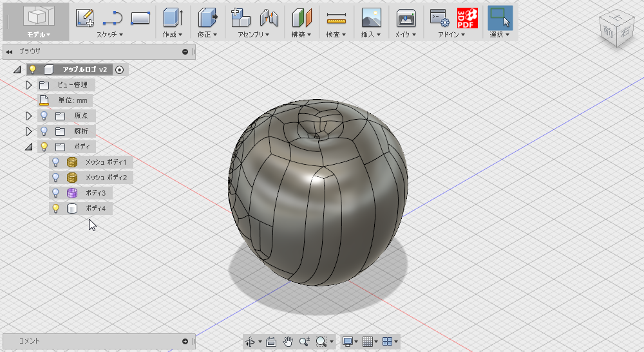
Task: Hide ボディ4 using its lightbulb
Action: click(x=55, y=208)
